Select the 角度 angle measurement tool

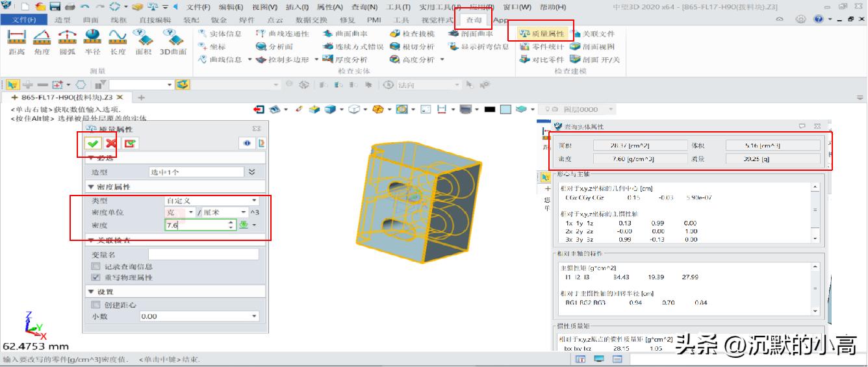click(42, 42)
